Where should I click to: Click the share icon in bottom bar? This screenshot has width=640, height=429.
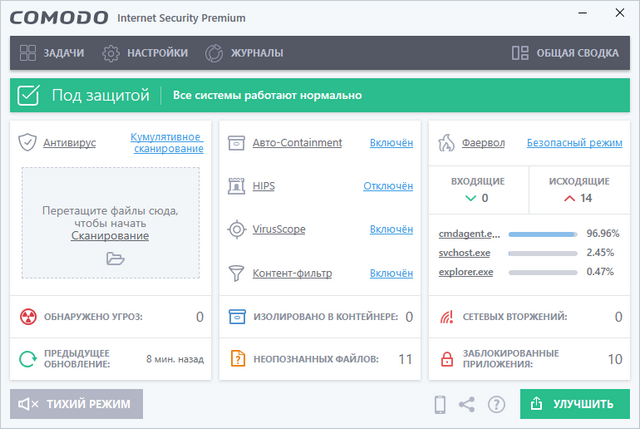[467, 404]
